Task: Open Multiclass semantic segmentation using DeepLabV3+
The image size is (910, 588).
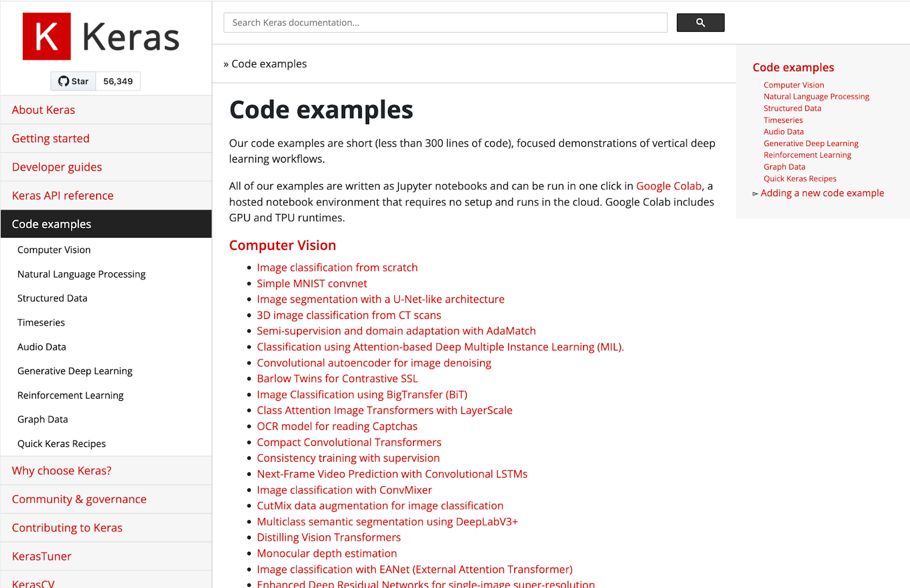Action: 387,522
